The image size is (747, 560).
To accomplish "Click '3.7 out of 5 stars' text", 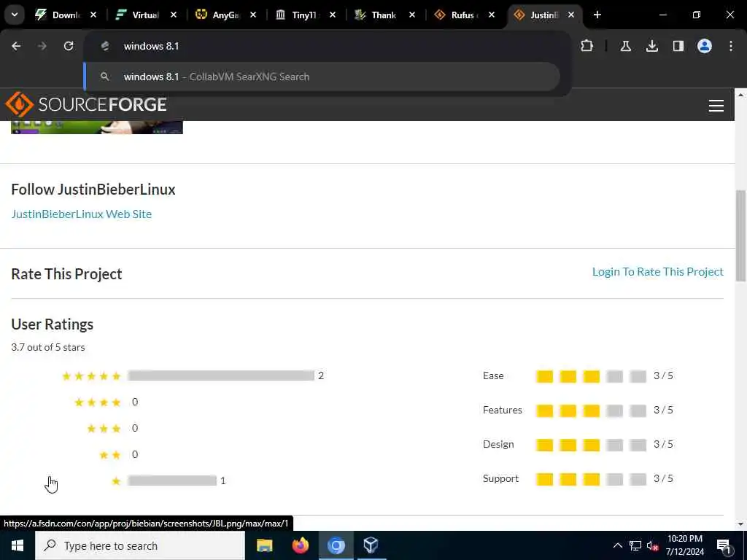I will click(48, 347).
